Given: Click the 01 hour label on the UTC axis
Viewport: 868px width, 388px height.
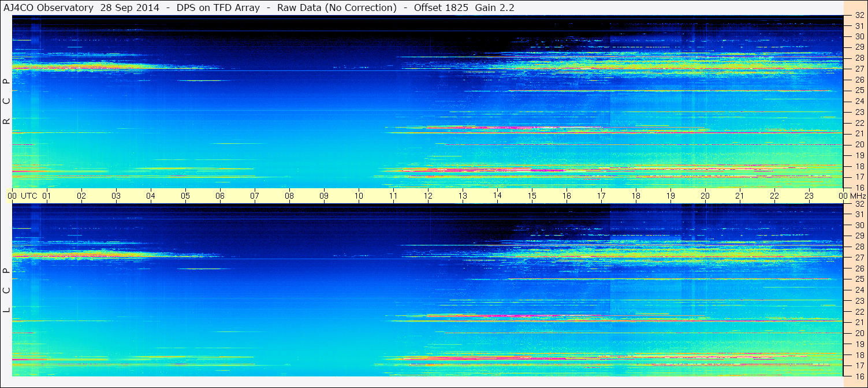Looking at the screenshot, I should click(47, 196).
